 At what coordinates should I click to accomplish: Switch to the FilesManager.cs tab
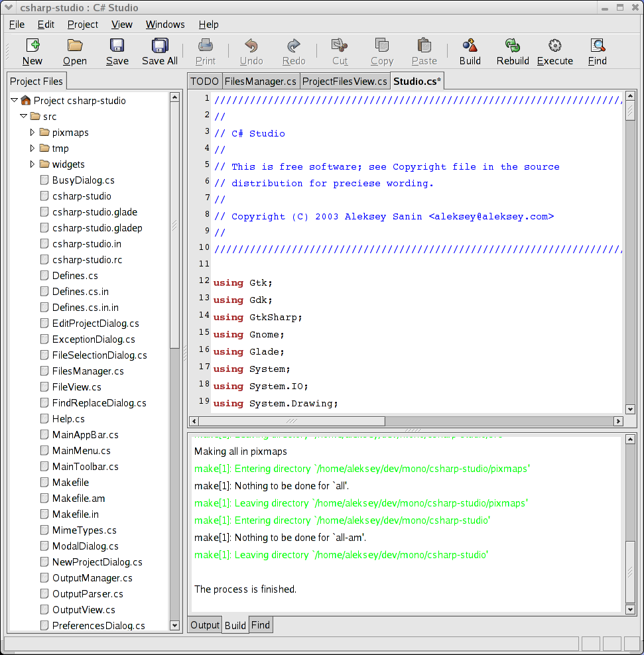pos(260,81)
